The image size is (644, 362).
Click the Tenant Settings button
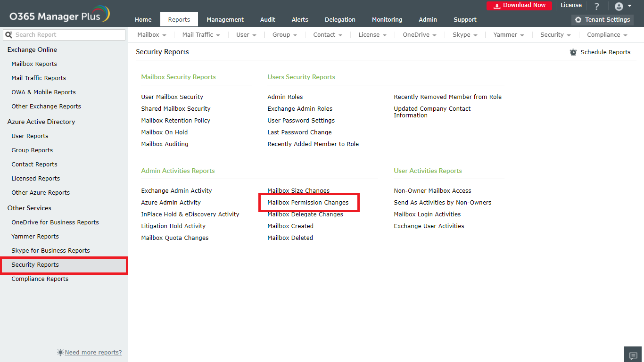point(603,20)
